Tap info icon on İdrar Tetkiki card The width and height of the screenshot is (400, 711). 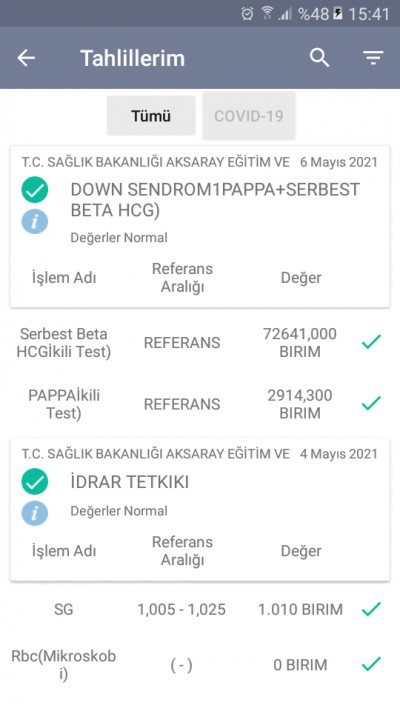(x=34, y=513)
